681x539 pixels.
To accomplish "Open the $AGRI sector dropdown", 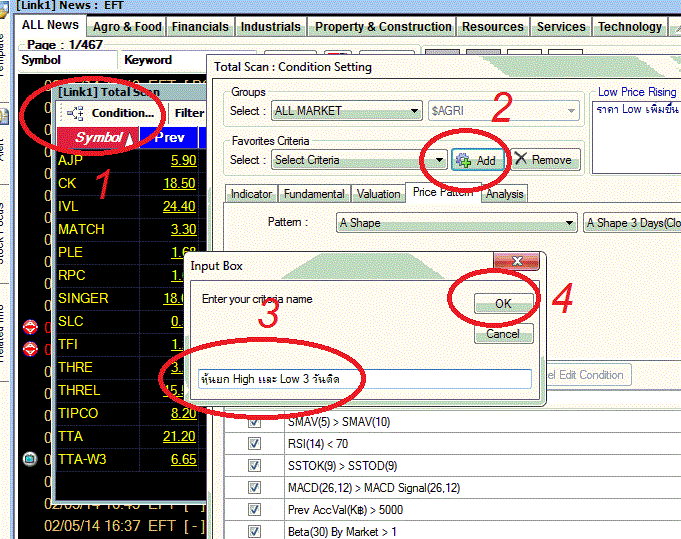I will pyautogui.click(x=504, y=111).
